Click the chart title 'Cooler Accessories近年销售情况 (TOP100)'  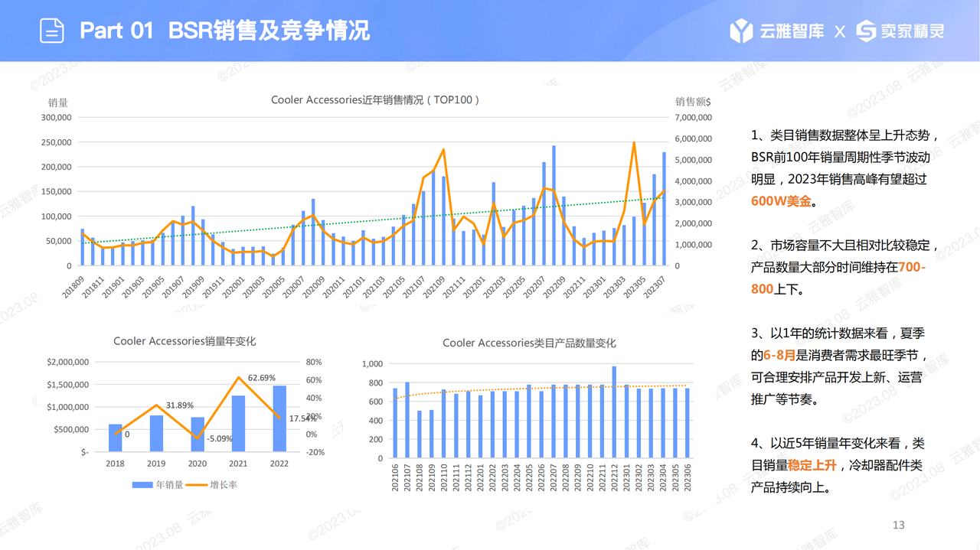pyautogui.click(x=375, y=99)
